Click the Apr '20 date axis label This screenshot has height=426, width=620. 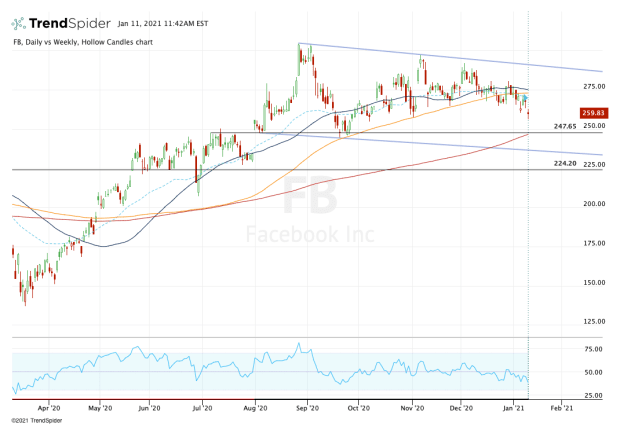49,408
